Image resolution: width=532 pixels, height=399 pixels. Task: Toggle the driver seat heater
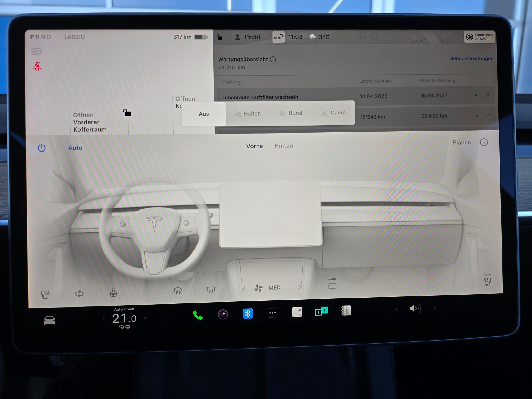point(45,295)
